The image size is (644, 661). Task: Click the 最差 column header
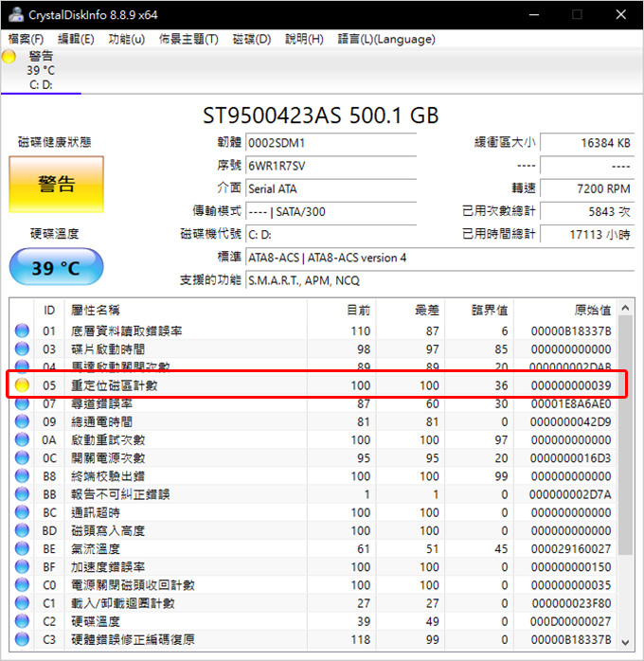tap(410, 310)
